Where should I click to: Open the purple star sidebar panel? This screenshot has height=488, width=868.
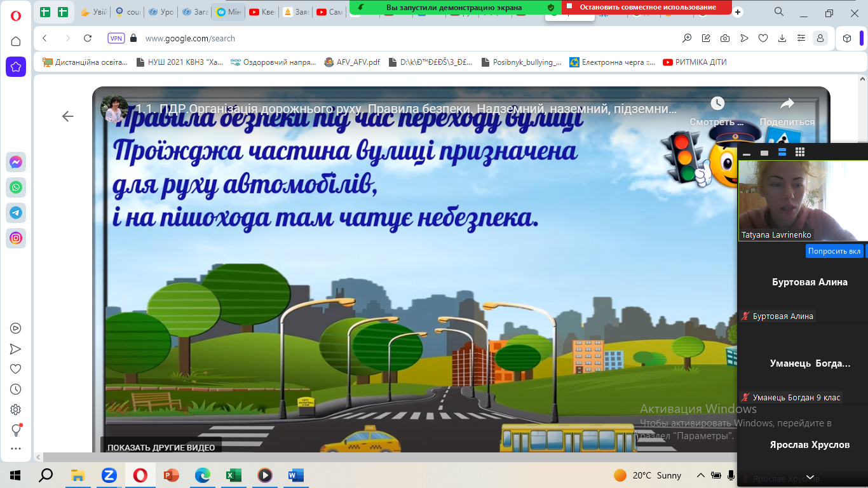pyautogui.click(x=16, y=66)
